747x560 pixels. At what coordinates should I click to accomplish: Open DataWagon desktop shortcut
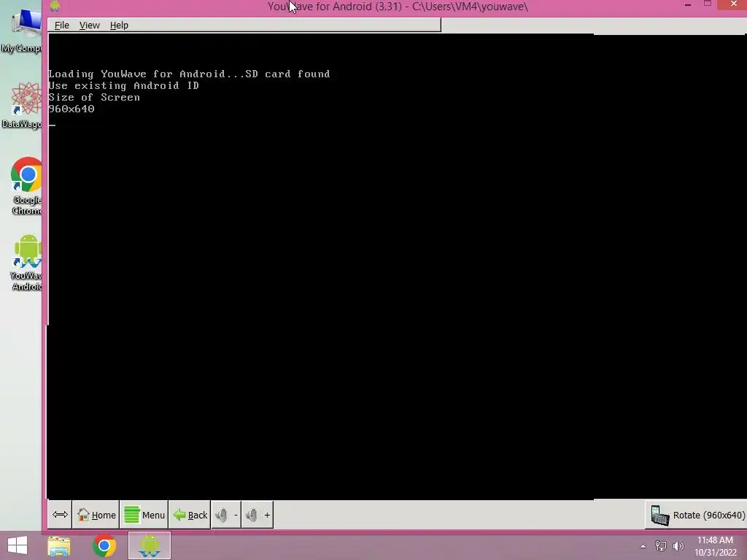point(23,105)
